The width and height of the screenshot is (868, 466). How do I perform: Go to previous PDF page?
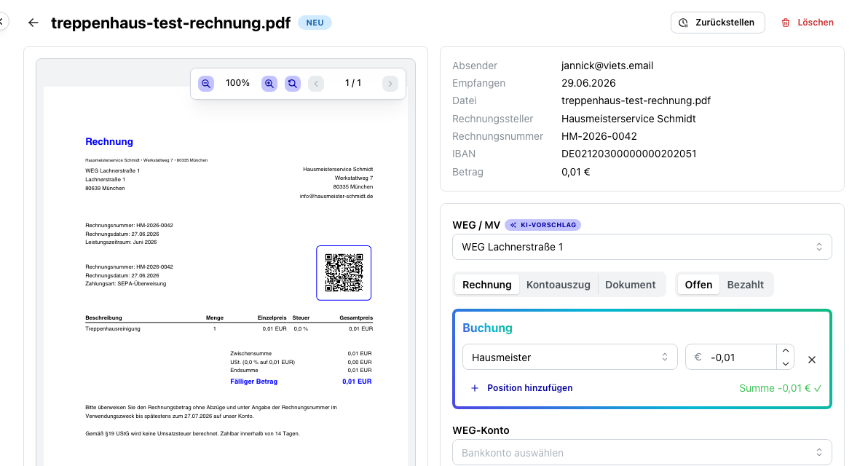[x=316, y=84]
